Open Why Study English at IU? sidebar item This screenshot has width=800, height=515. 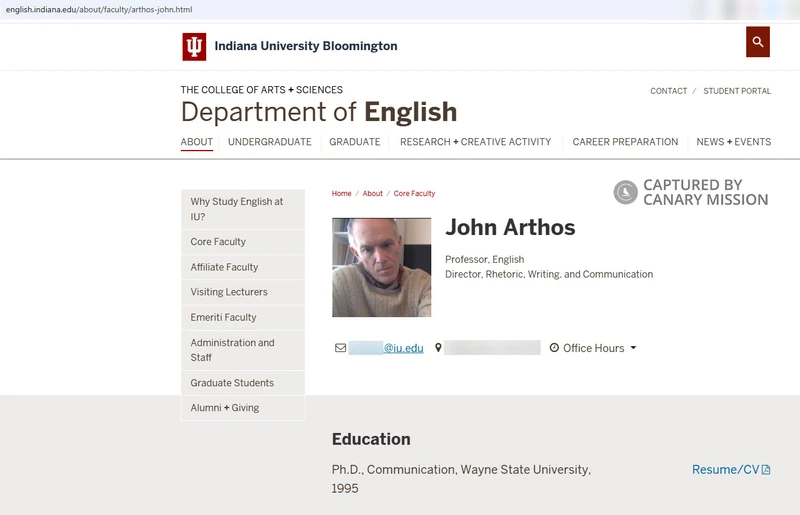(x=243, y=209)
